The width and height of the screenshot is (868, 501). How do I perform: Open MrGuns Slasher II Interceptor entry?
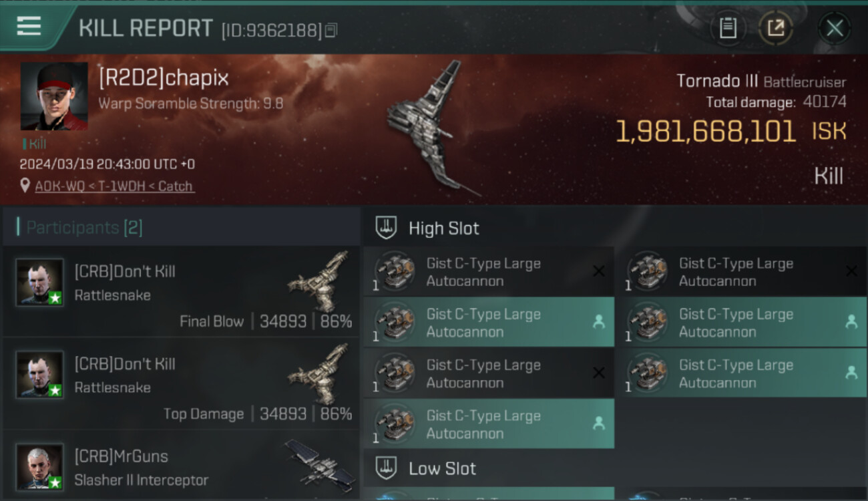(180, 466)
